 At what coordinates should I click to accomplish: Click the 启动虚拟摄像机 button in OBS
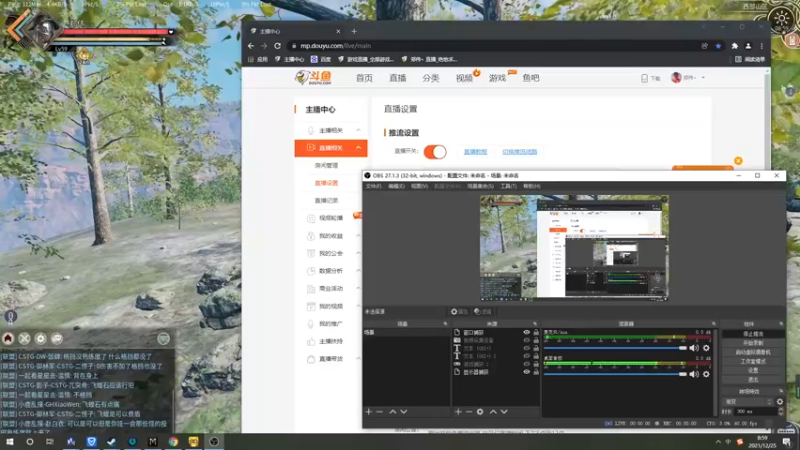pyautogui.click(x=754, y=352)
